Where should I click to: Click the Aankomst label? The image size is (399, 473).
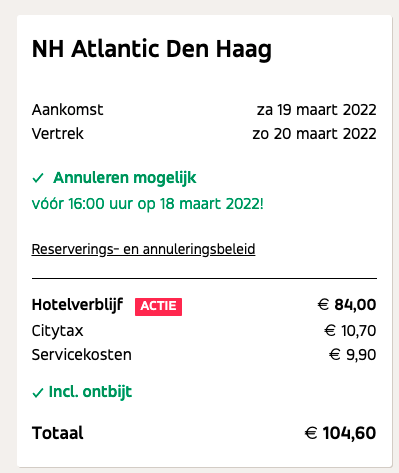67,110
